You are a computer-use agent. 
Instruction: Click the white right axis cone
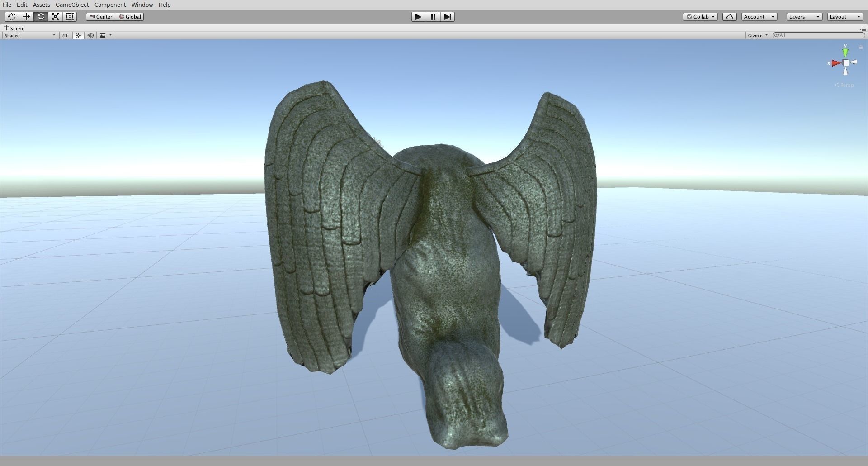(854, 62)
